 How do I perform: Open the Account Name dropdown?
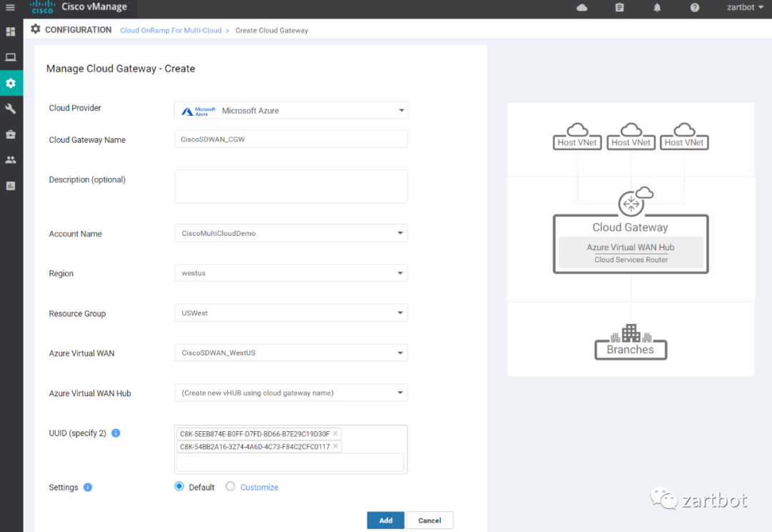click(x=291, y=233)
